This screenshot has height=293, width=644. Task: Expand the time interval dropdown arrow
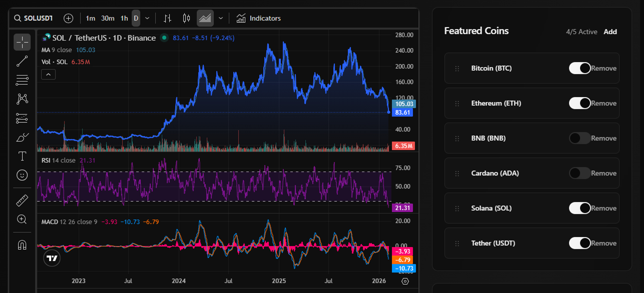point(147,18)
